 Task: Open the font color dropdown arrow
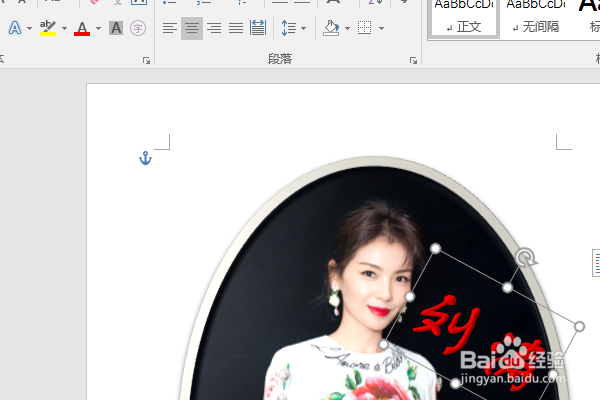[x=98, y=28]
